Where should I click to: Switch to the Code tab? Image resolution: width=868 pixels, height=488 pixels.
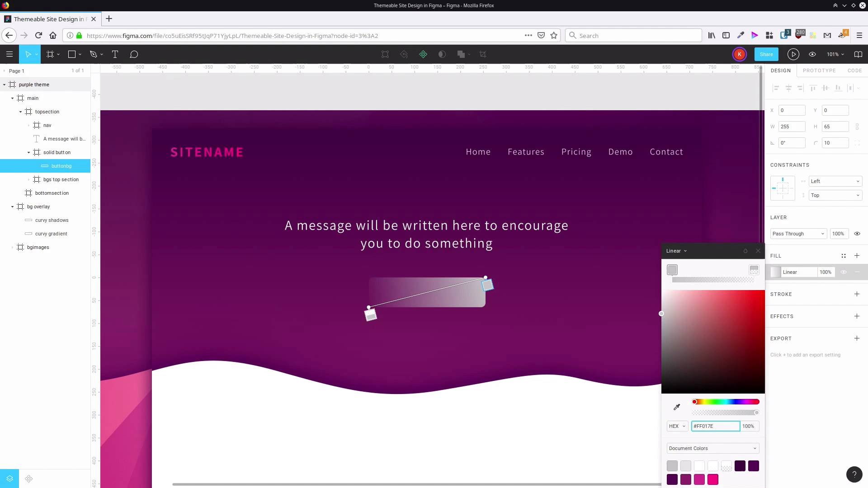tap(855, 70)
